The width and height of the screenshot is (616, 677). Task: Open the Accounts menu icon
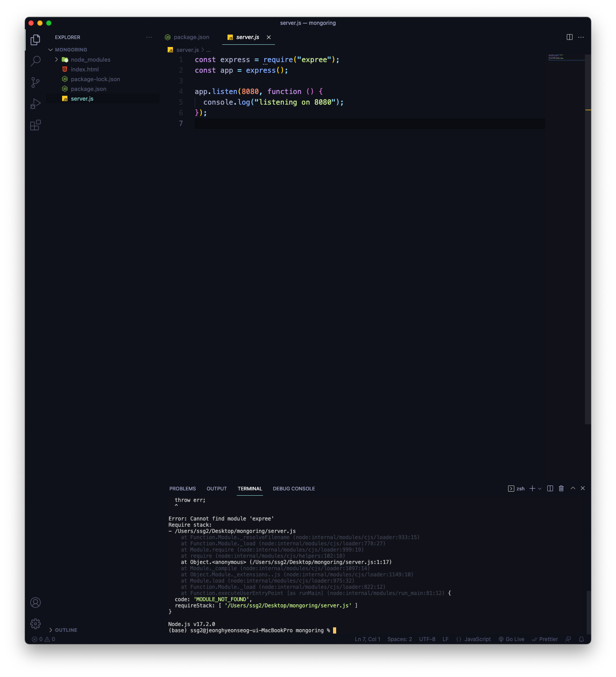pyautogui.click(x=35, y=603)
